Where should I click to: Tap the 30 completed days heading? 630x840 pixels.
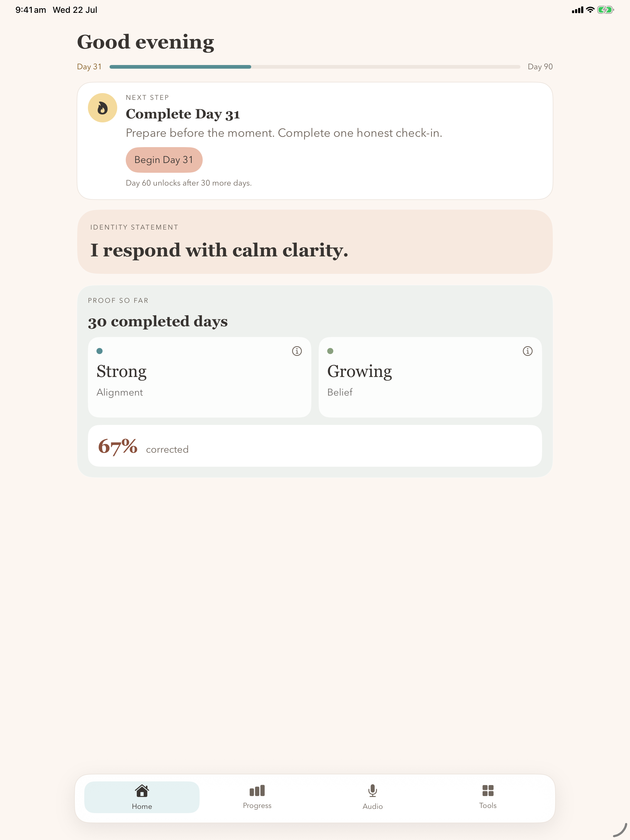click(157, 322)
